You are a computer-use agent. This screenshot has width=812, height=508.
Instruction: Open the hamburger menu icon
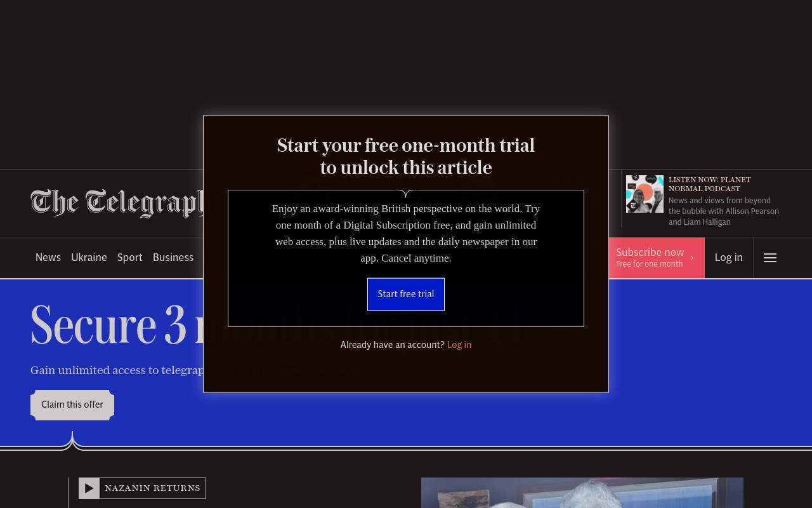[x=770, y=258]
